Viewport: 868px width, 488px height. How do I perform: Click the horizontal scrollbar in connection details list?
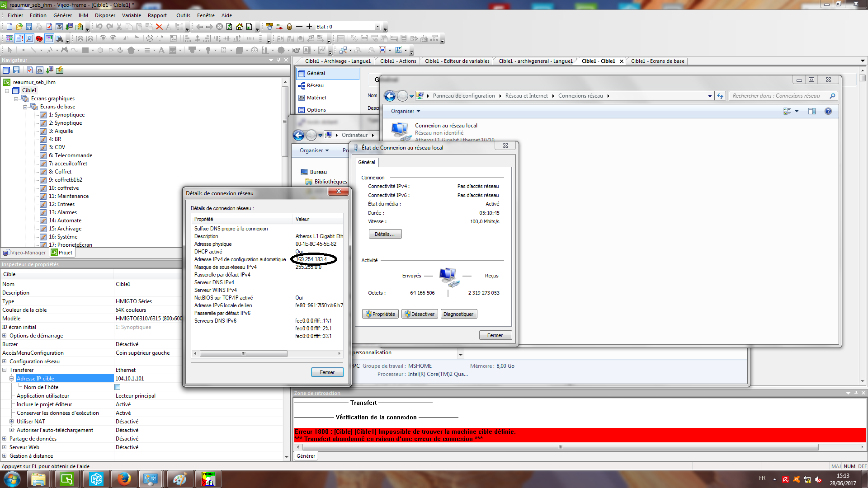point(244,353)
